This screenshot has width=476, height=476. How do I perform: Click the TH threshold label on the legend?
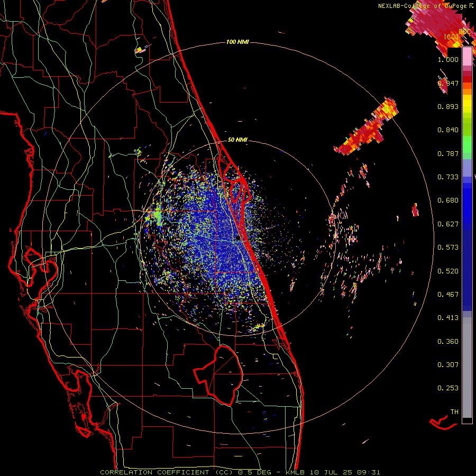pos(454,412)
